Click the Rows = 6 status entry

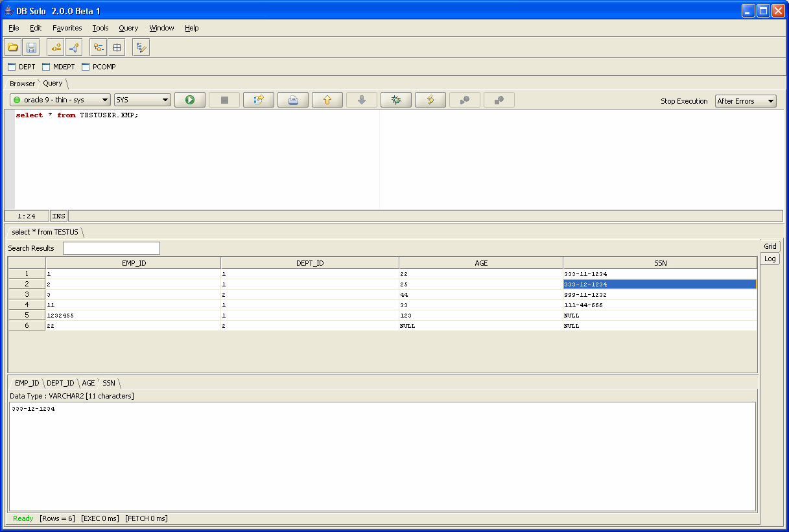pyautogui.click(x=57, y=518)
